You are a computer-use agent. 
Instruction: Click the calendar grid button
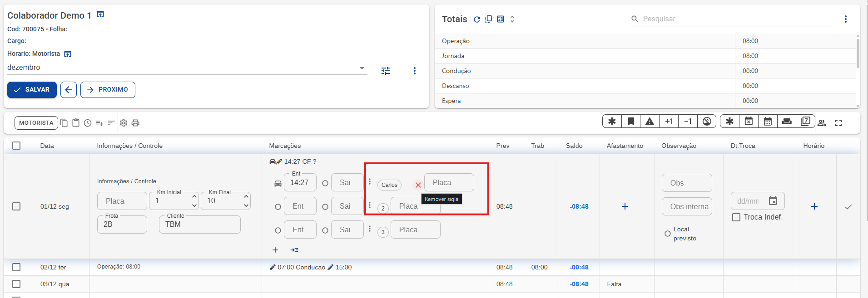coord(768,121)
